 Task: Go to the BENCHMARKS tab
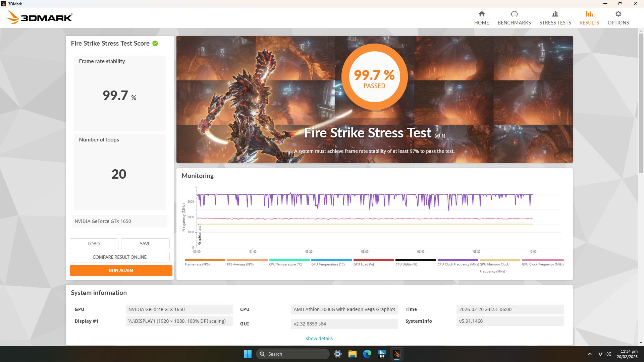point(514,18)
